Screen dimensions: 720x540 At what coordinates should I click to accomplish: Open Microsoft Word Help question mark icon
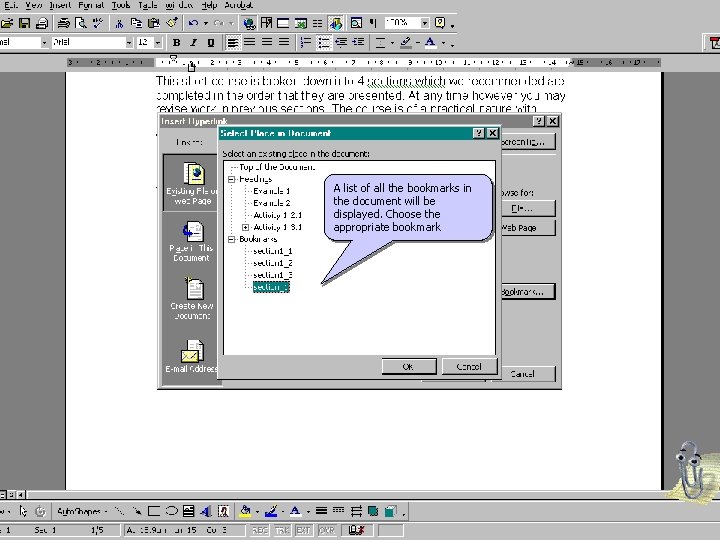pyautogui.click(x=440, y=23)
